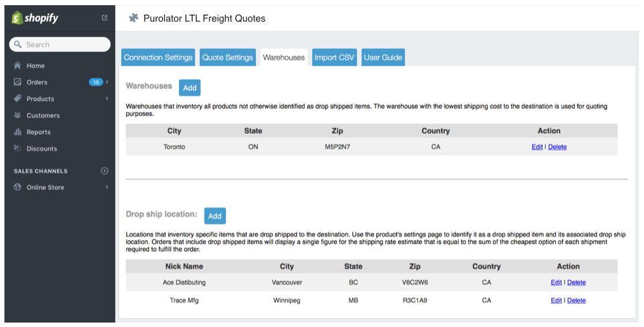The image size is (644, 327).
Task: Click the Nick Name column header
Action: coord(184,266)
